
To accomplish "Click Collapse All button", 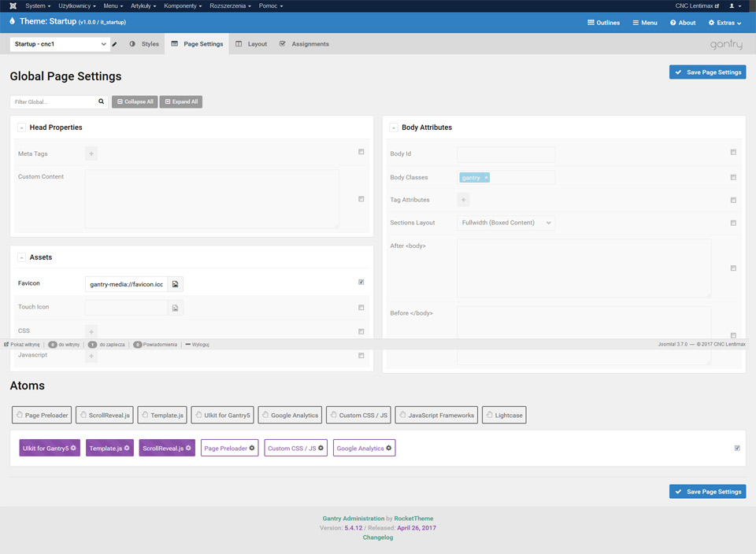I will [x=135, y=102].
